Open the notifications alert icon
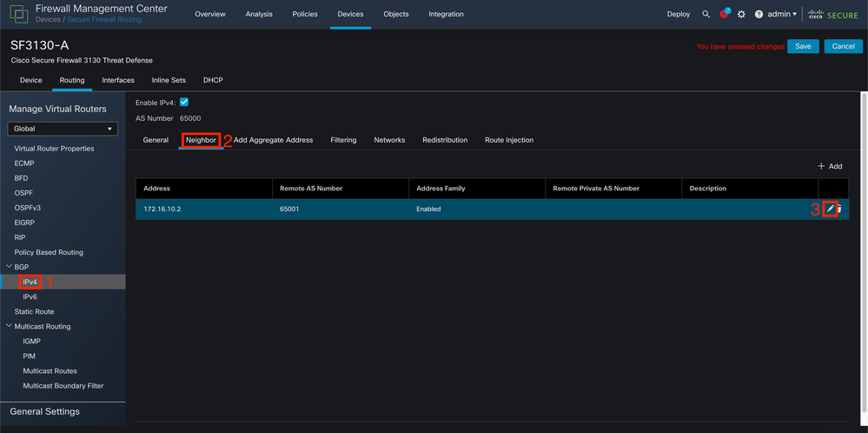This screenshot has height=433, width=868. tap(725, 14)
